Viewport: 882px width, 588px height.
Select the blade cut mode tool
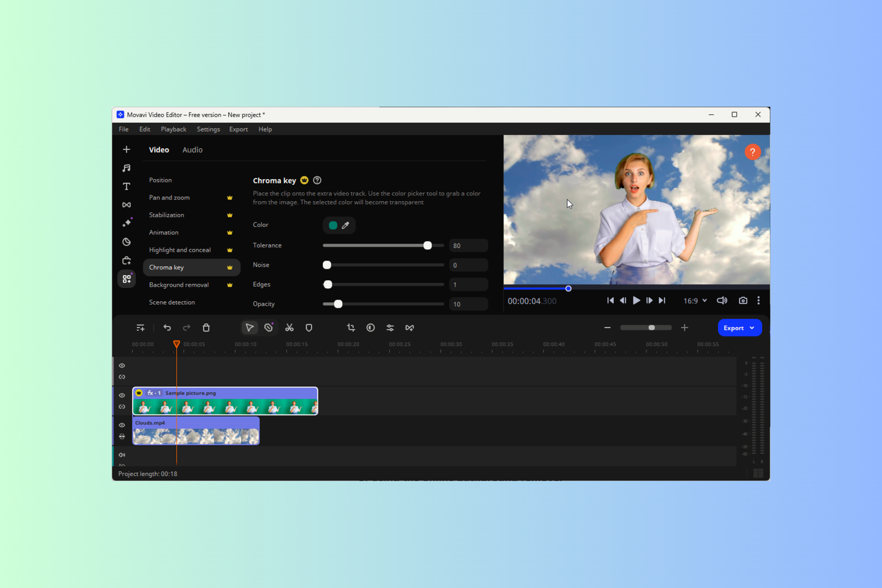(x=269, y=328)
